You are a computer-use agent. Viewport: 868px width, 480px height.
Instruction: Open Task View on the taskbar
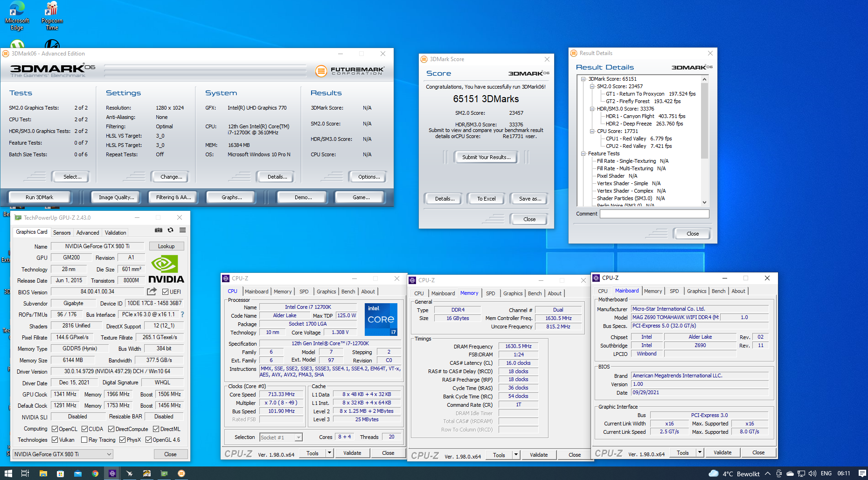[x=25, y=473]
